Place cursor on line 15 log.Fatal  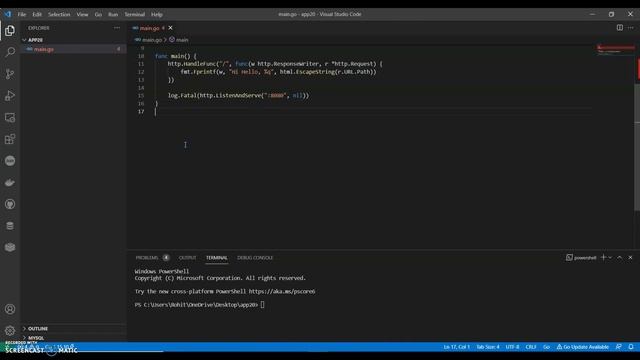pos(238,95)
